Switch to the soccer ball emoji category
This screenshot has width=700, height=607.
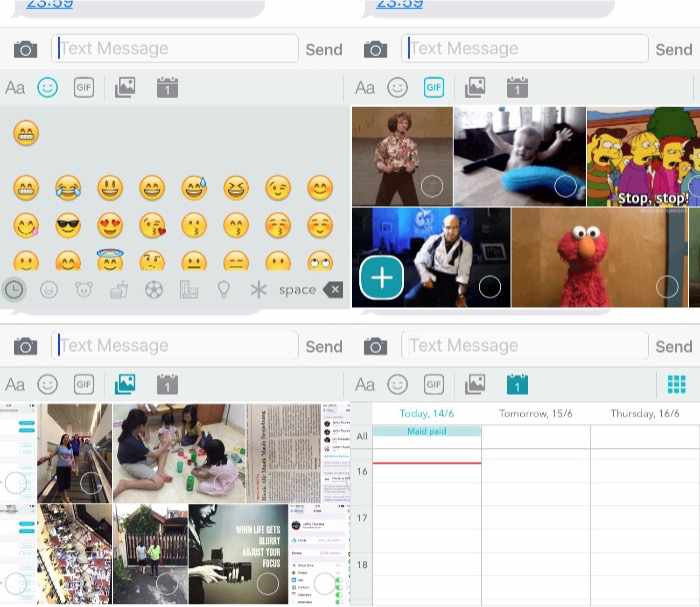pos(153,290)
